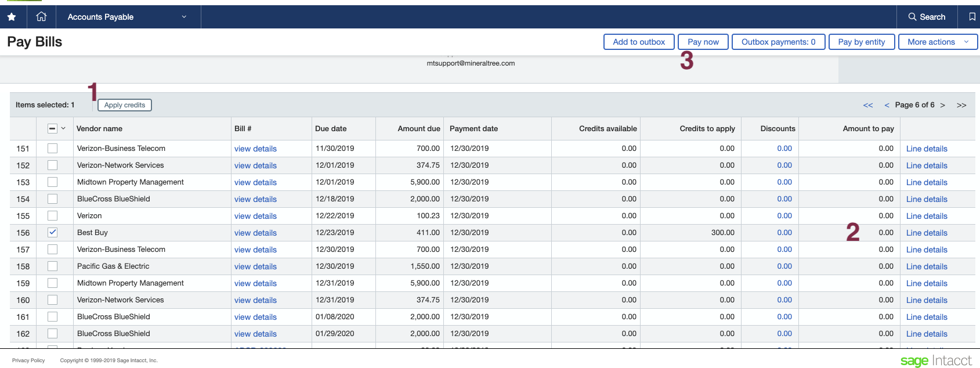980x368 pixels.
Task: Click Pay now button
Action: click(x=703, y=42)
